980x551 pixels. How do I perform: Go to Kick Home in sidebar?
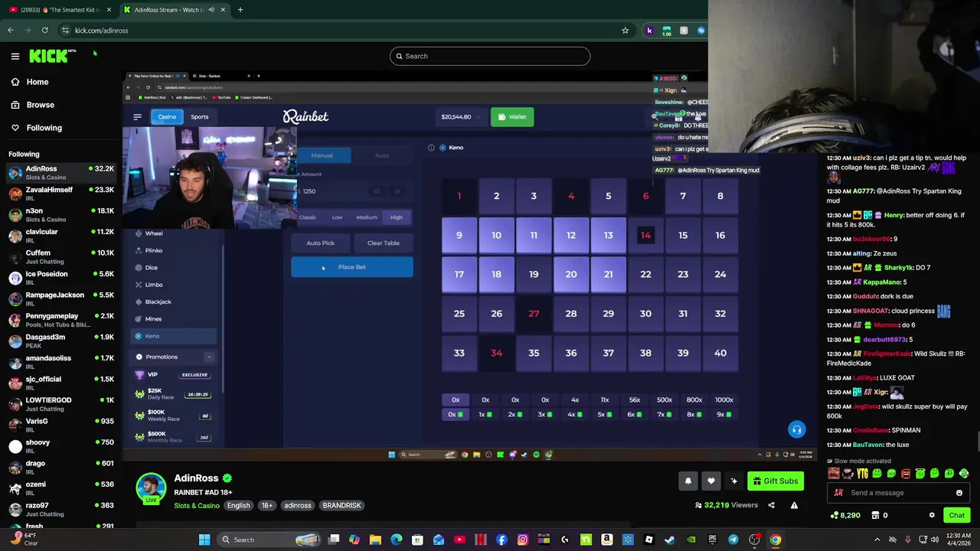[37, 82]
